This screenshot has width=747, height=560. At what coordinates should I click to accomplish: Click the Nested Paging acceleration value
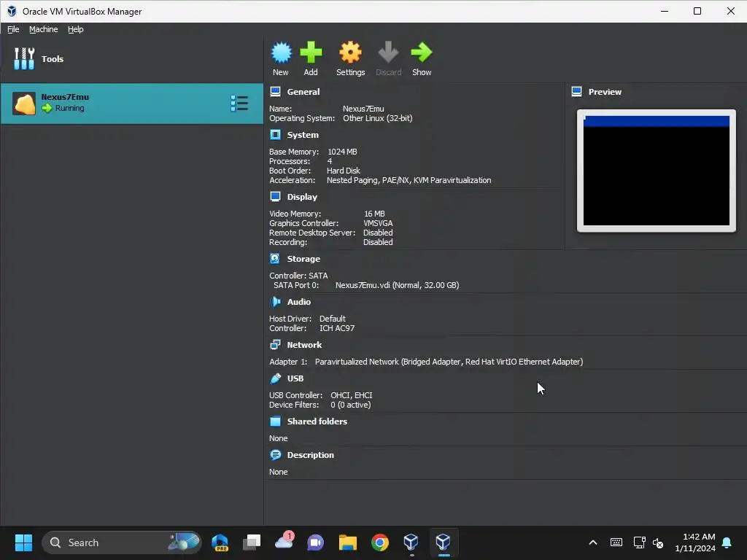coord(409,180)
